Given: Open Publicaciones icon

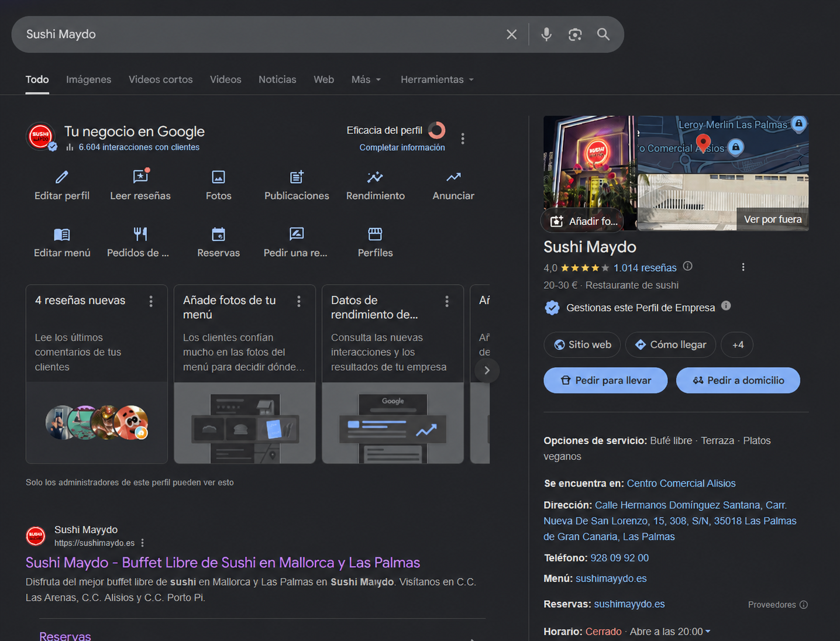Looking at the screenshot, I should point(297,177).
